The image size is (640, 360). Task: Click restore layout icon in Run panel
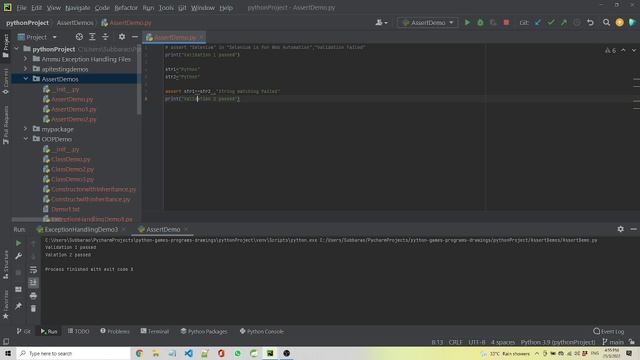[18, 289]
